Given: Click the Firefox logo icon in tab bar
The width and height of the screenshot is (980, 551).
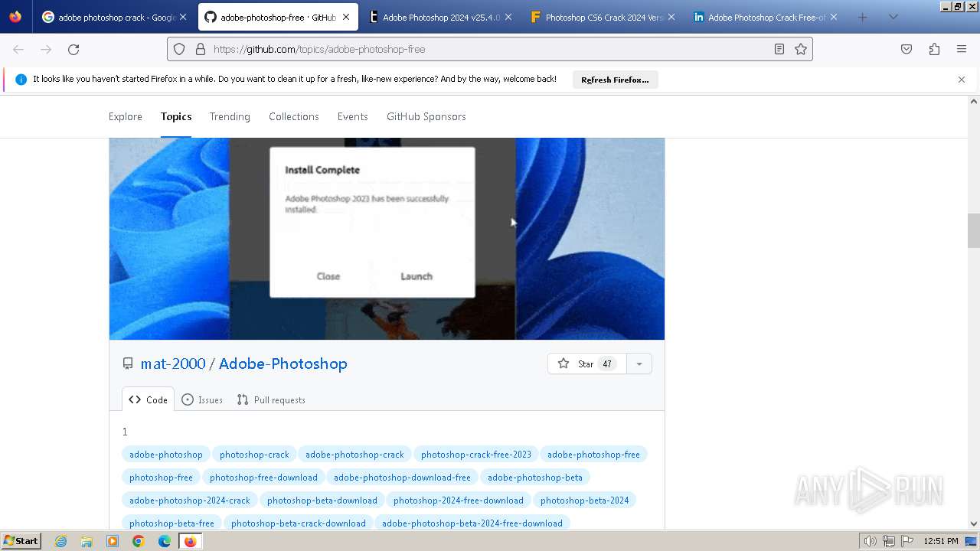Looking at the screenshot, I should (15, 17).
